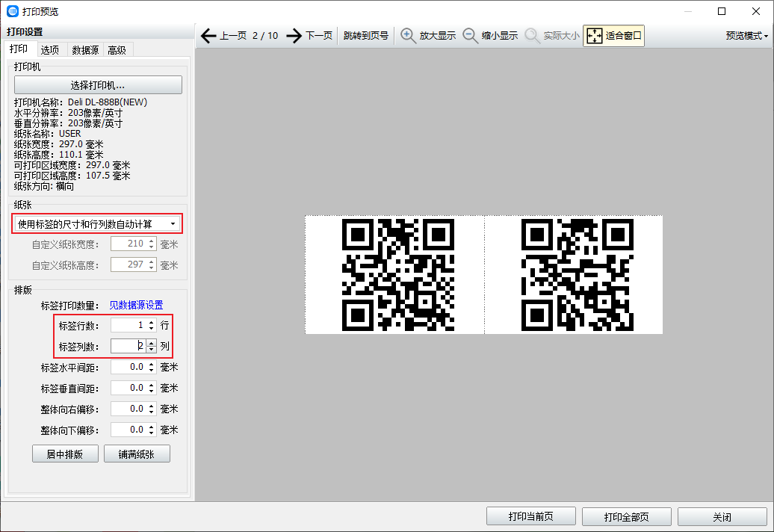The width and height of the screenshot is (774, 532).
Task: Maximize the print preview window
Action: [x=722, y=11]
